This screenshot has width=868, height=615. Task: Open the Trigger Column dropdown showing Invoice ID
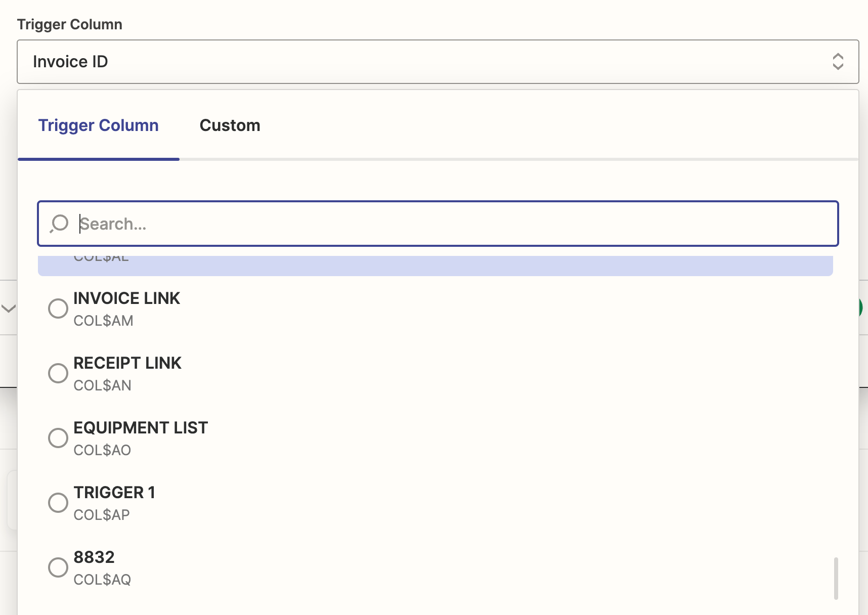click(438, 62)
